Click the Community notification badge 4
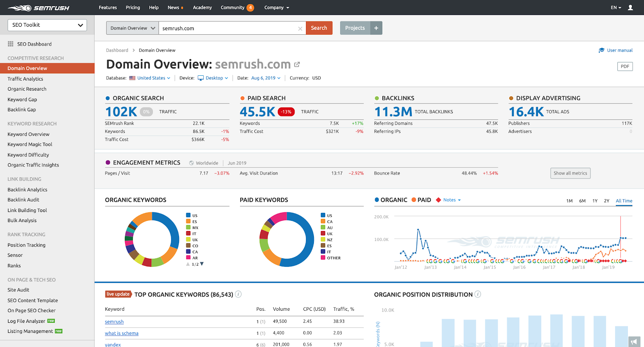The height and width of the screenshot is (347, 644). [x=250, y=8]
